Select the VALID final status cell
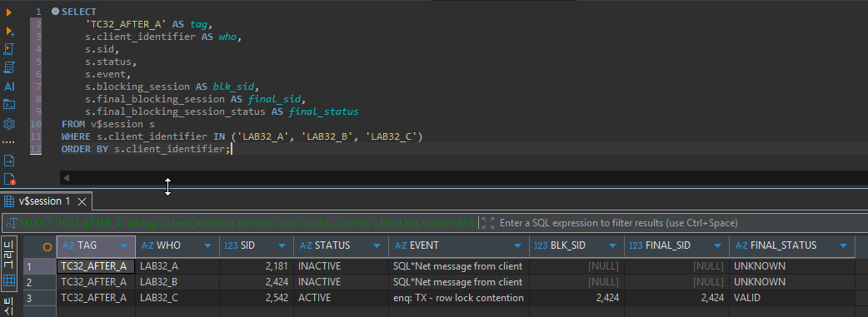The image size is (868, 317). coord(791,298)
